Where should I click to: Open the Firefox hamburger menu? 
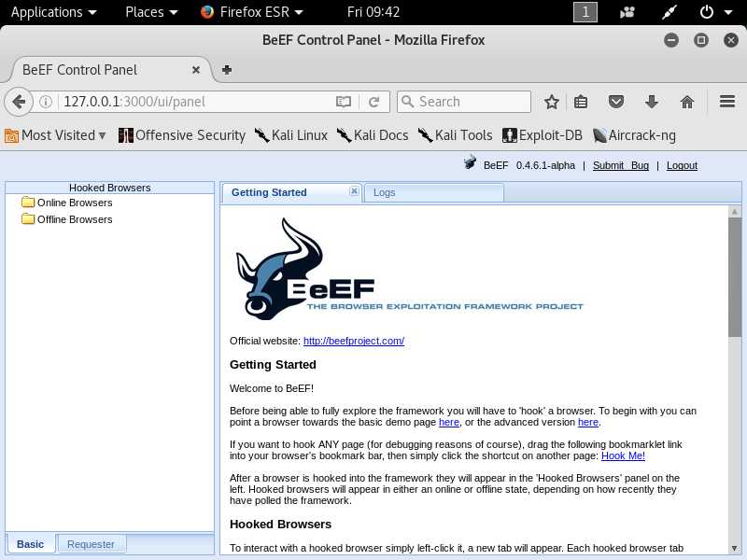tap(727, 102)
